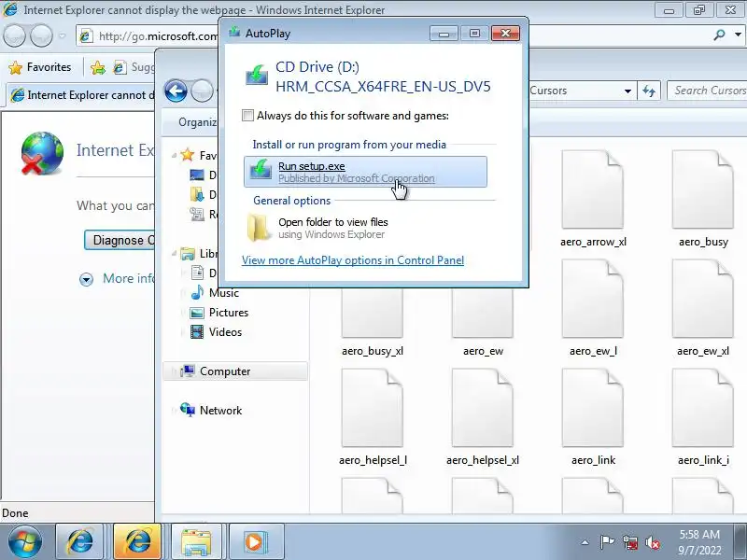Click the Network globe icon
Viewport: 747px width, 560px height.
188,410
